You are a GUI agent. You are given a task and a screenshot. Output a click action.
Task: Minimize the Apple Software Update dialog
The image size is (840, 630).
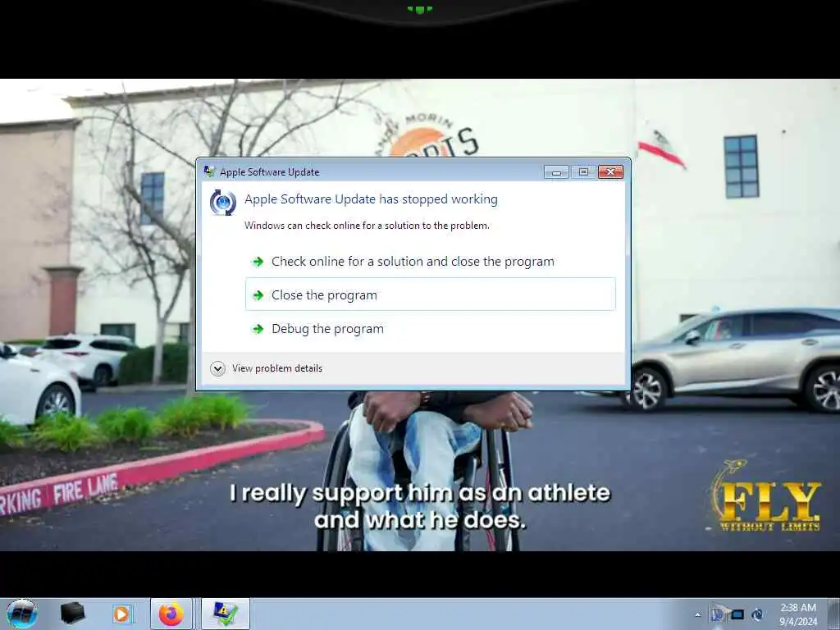coord(557,171)
